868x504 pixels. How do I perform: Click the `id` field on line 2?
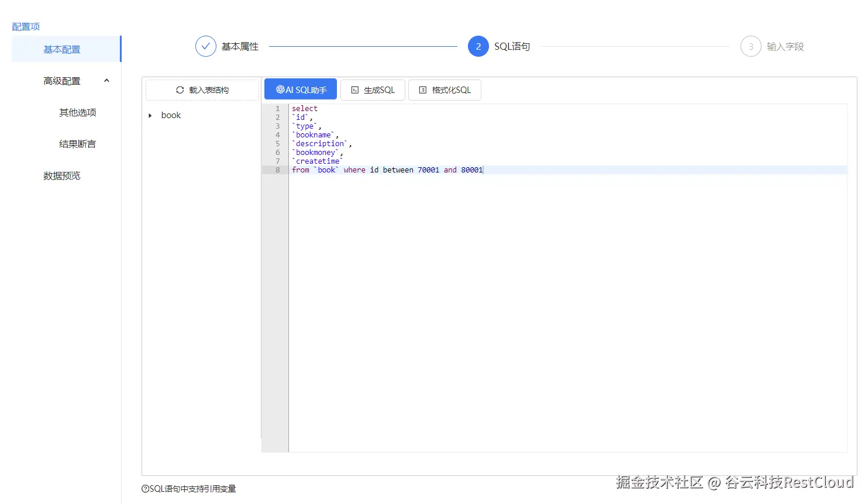coord(301,118)
